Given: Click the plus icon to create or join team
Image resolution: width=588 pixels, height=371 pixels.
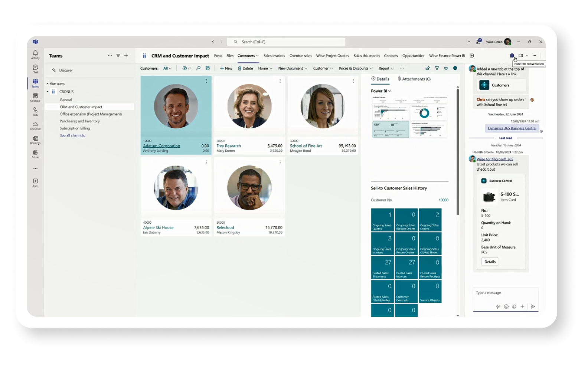Looking at the screenshot, I should (x=126, y=56).
